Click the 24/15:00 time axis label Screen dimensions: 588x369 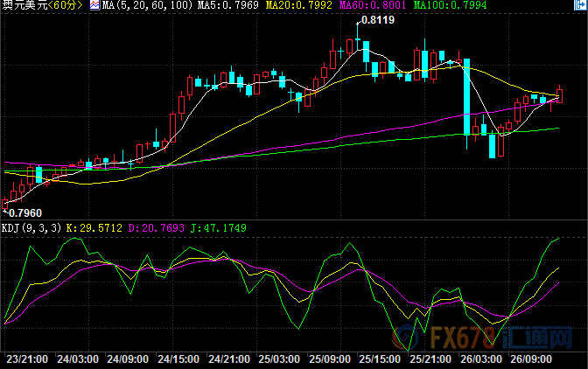(x=178, y=359)
